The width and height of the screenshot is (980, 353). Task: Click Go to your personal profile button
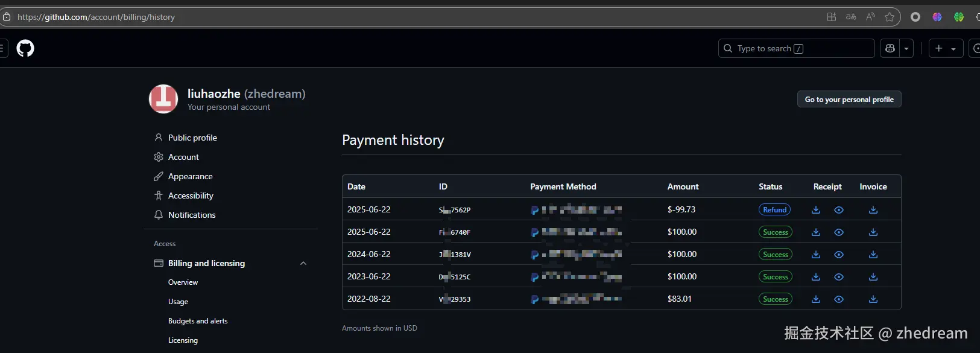pos(849,100)
